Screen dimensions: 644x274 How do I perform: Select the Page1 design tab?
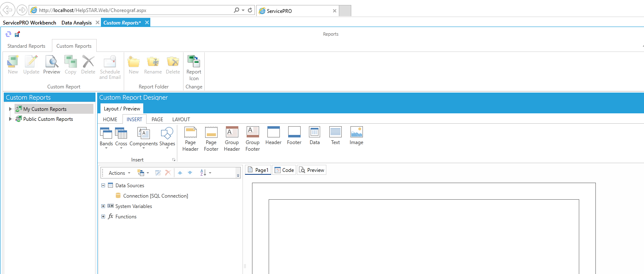click(x=258, y=170)
